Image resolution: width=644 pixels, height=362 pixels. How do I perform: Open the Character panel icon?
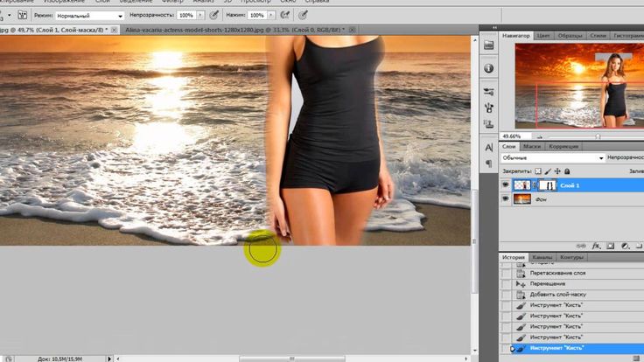(x=489, y=148)
